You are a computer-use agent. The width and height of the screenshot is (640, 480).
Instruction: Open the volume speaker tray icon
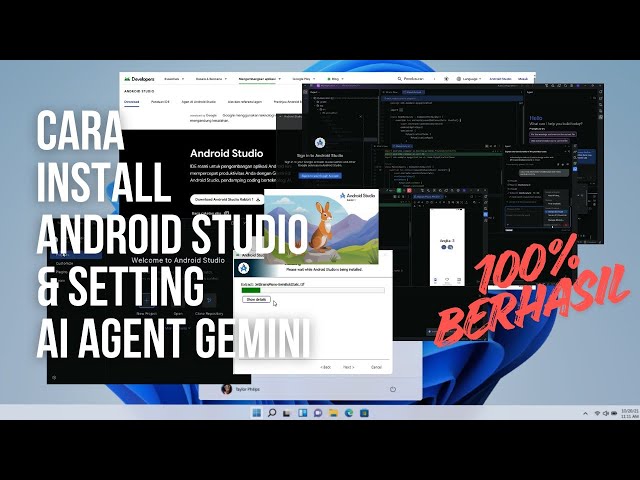coord(606,413)
